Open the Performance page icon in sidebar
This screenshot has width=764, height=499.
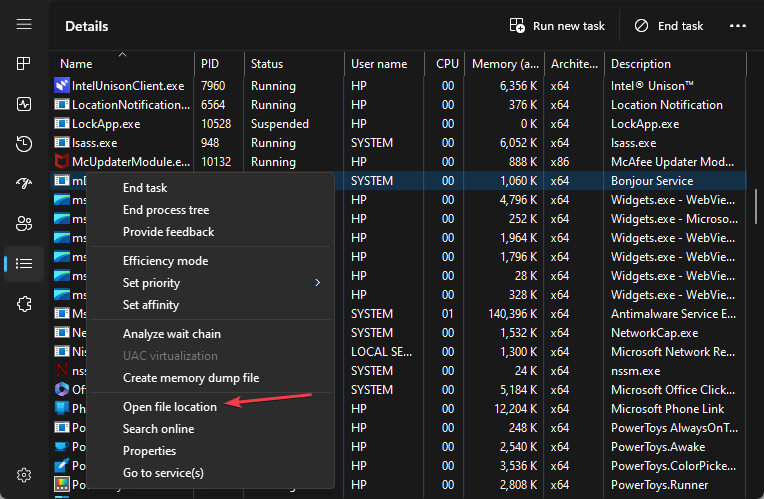click(x=24, y=104)
